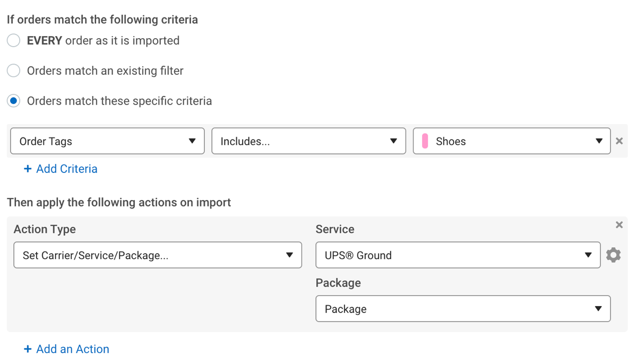Open the Package selection dropdown
The image size is (637, 364).
463,308
